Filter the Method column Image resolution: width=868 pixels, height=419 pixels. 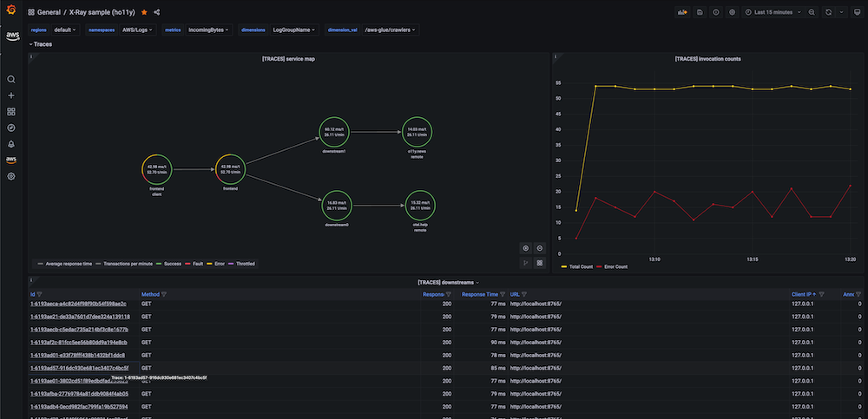coord(164,294)
